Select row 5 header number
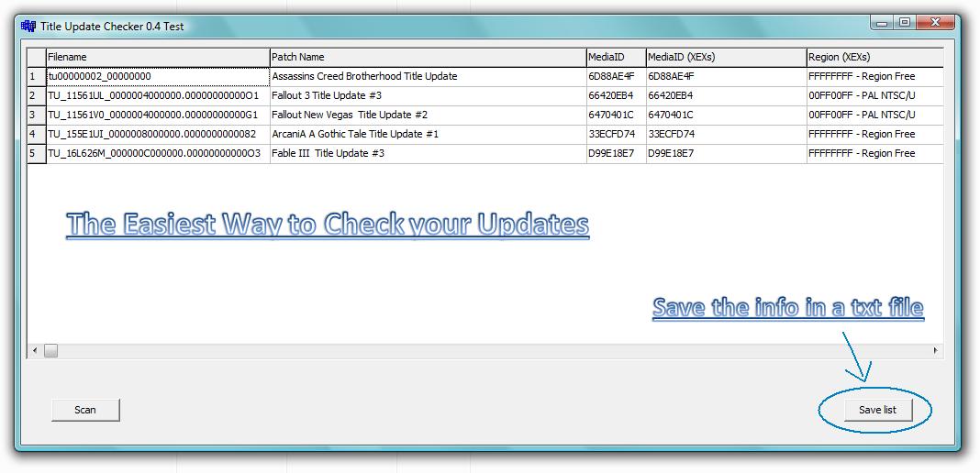The width and height of the screenshot is (980, 473). point(35,154)
